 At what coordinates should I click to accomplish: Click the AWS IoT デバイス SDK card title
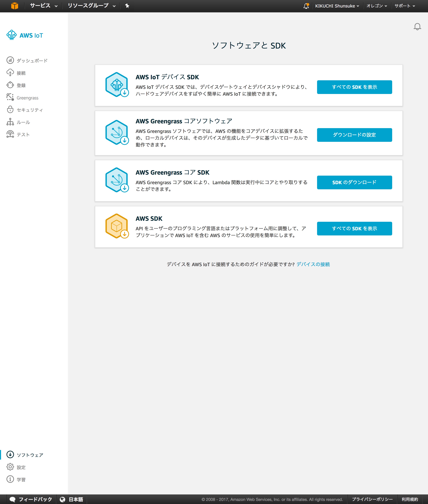click(x=167, y=77)
